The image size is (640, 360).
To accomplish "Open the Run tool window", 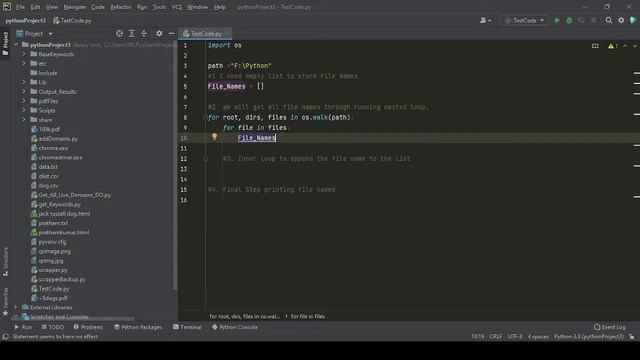I will pos(23,327).
